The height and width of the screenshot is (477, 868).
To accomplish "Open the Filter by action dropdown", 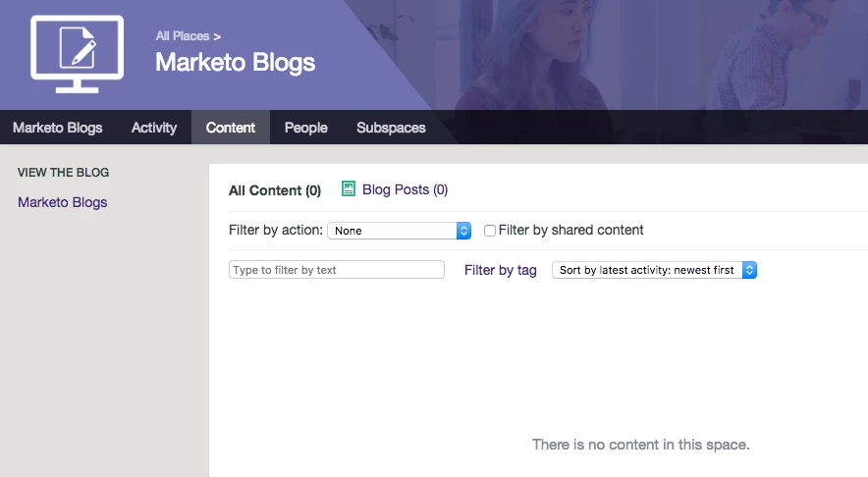I will [x=399, y=231].
